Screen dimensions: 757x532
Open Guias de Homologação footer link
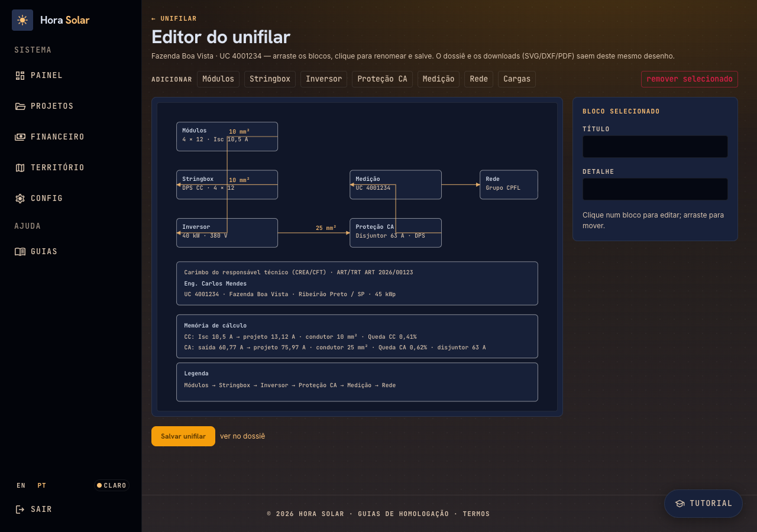coord(403,514)
